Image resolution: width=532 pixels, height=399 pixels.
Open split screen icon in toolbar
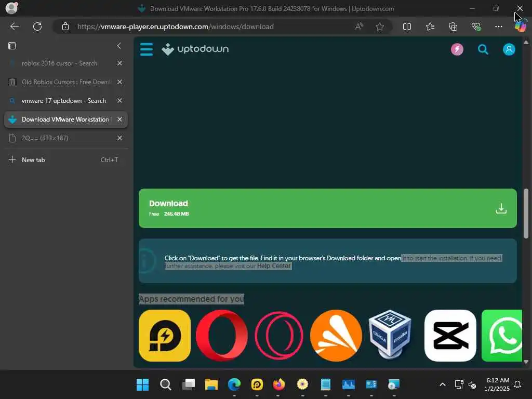point(407,26)
